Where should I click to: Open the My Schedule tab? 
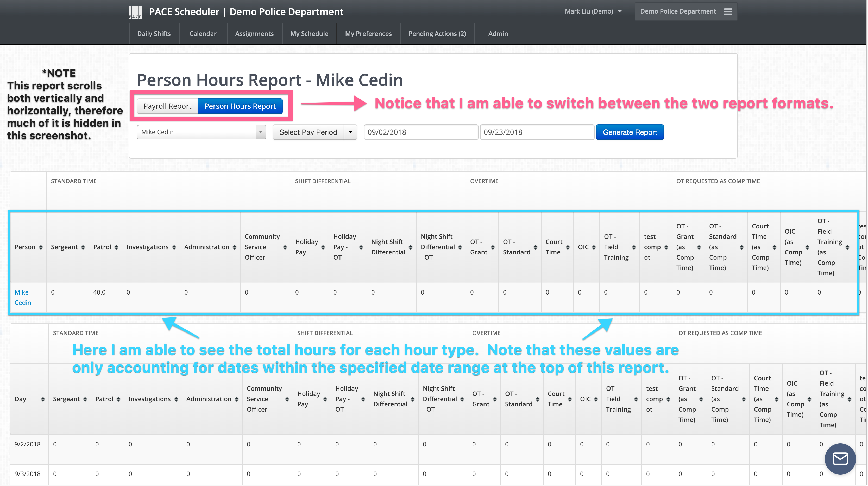pyautogui.click(x=309, y=34)
